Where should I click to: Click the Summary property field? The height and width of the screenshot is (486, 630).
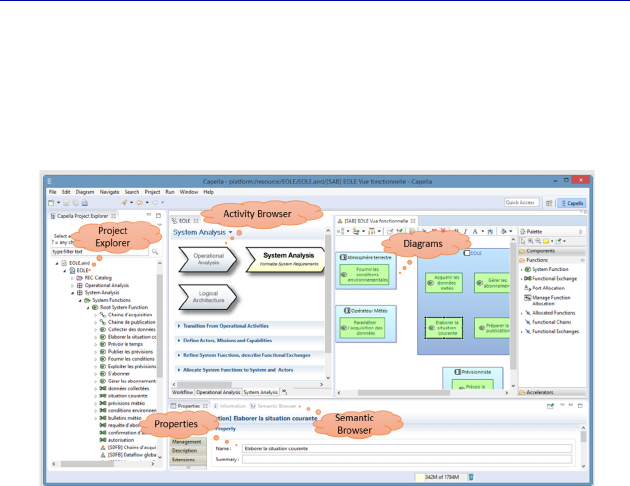[407, 459]
